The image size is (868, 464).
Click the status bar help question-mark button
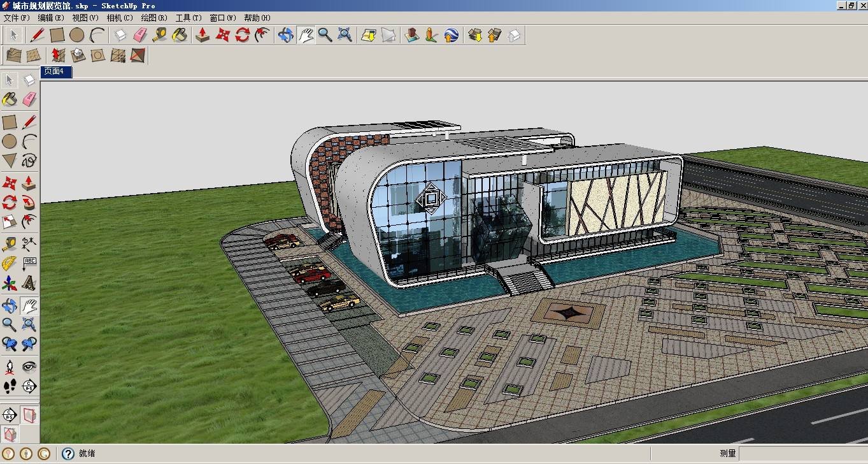pos(68,454)
